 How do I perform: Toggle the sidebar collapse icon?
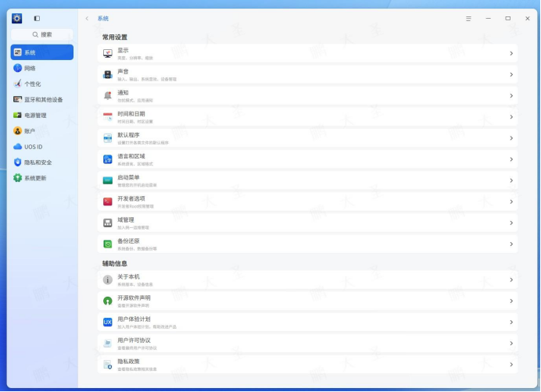coord(37,18)
